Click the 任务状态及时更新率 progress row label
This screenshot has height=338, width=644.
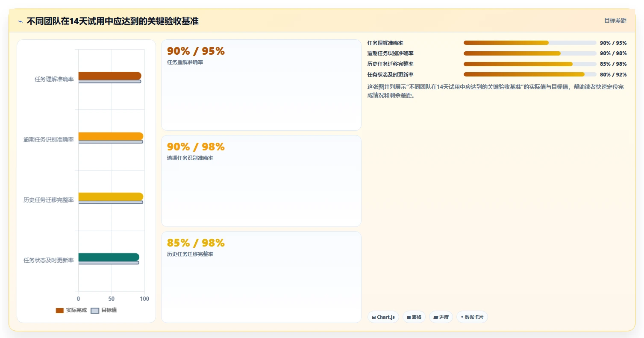(391, 75)
